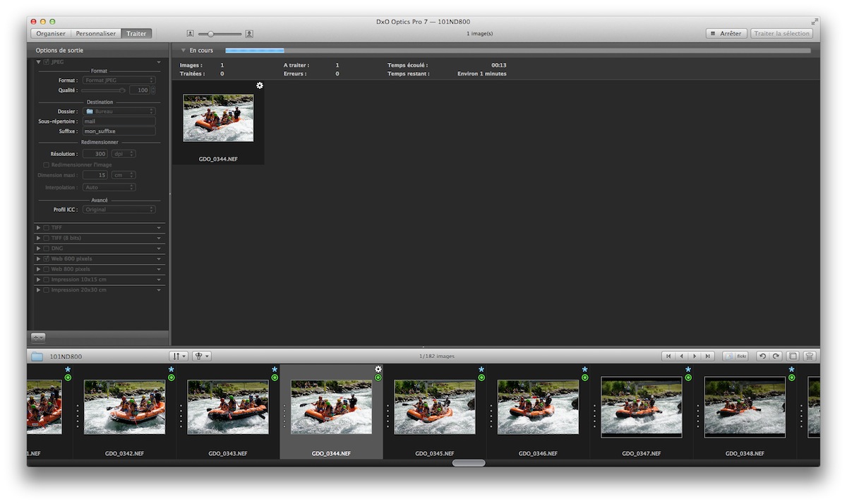Switch to the Personnaliser tab

[x=96, y=34]
